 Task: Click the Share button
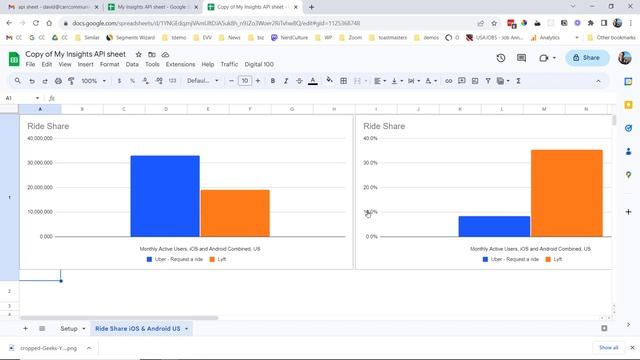(587, 58)
